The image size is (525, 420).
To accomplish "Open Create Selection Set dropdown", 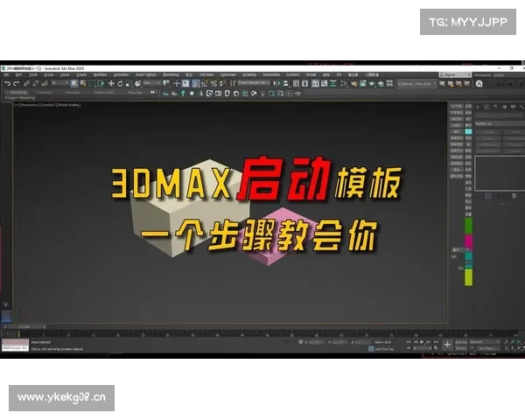I will tap(254, 83).
